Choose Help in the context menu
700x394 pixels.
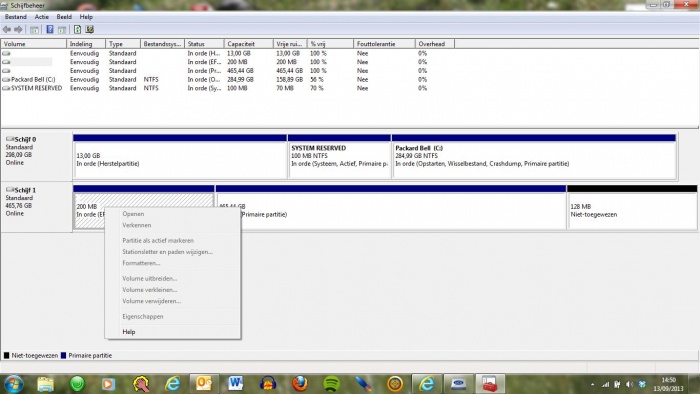click(129, 332)
